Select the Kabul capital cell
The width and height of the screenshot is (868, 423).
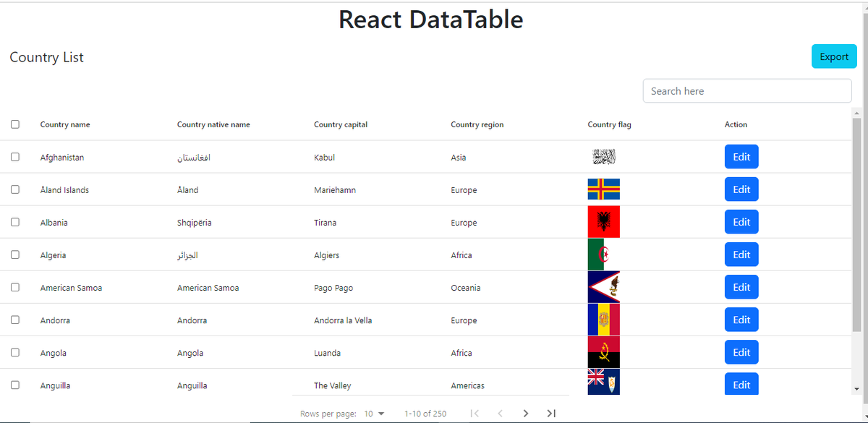pyautogui.click(x=324, y=158)
